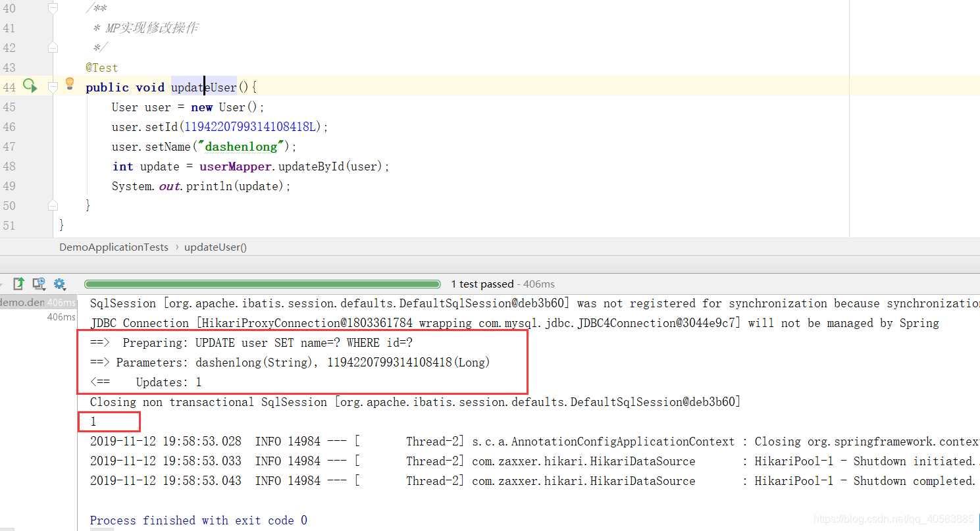
Task: Click the 19:58:53.043 Shutdown completed log line
Action: point(534,481)
